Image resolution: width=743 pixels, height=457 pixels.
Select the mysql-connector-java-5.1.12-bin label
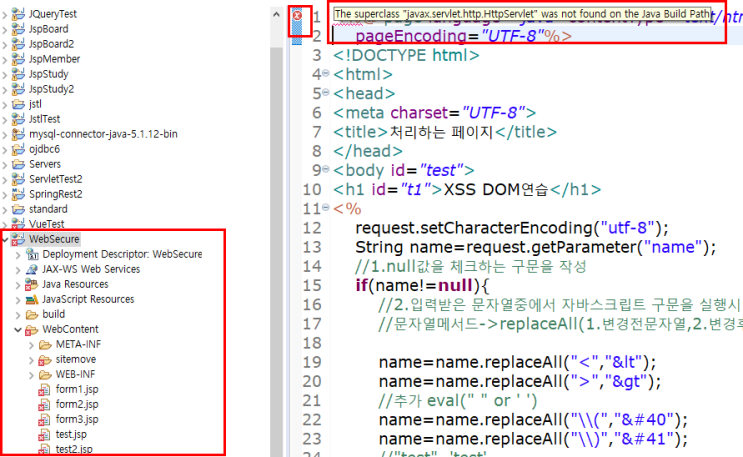click(103, 134)
